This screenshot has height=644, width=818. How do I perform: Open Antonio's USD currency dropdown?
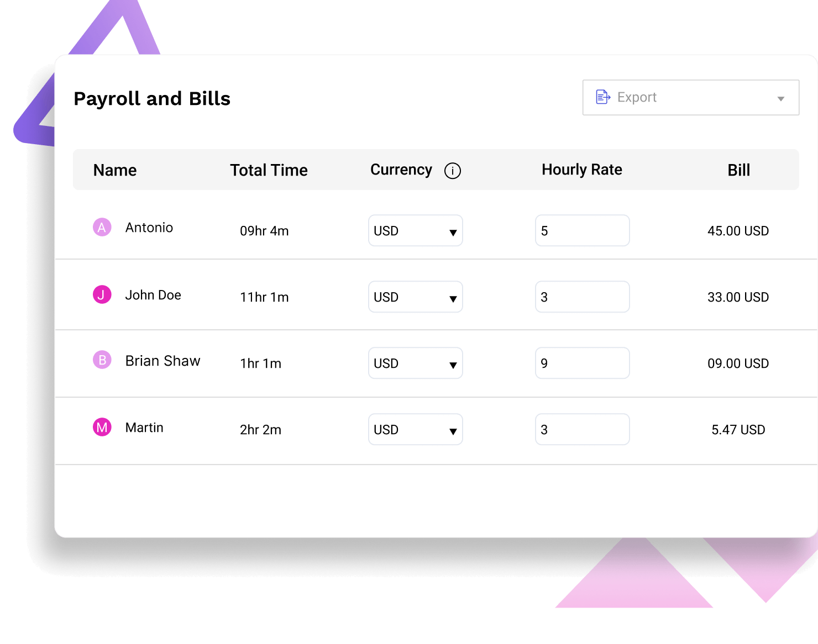(x=416, y=230)
